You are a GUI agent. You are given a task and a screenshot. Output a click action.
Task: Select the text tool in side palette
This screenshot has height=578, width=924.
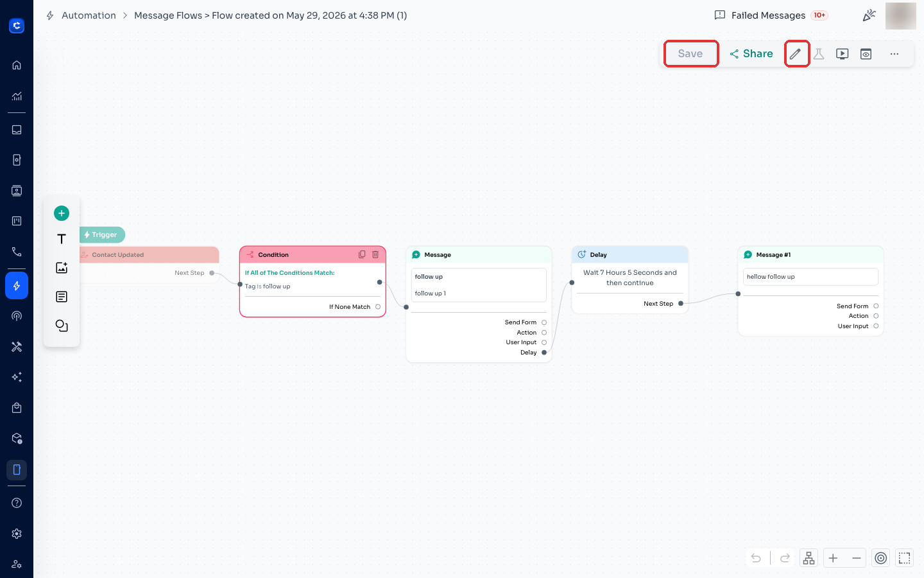[x=62, y=239]
